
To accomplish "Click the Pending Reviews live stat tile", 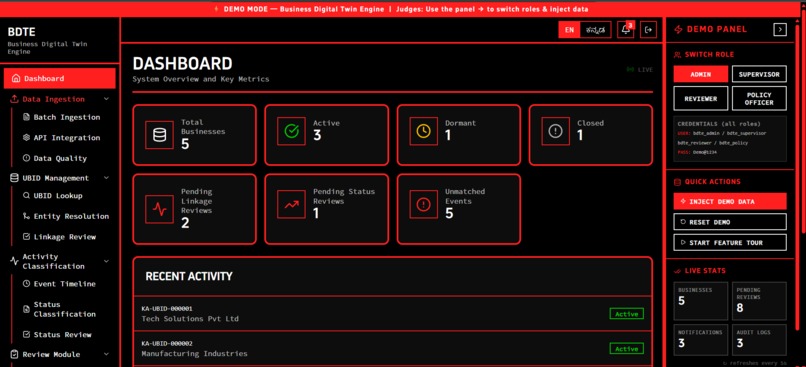I will (759, 301).
